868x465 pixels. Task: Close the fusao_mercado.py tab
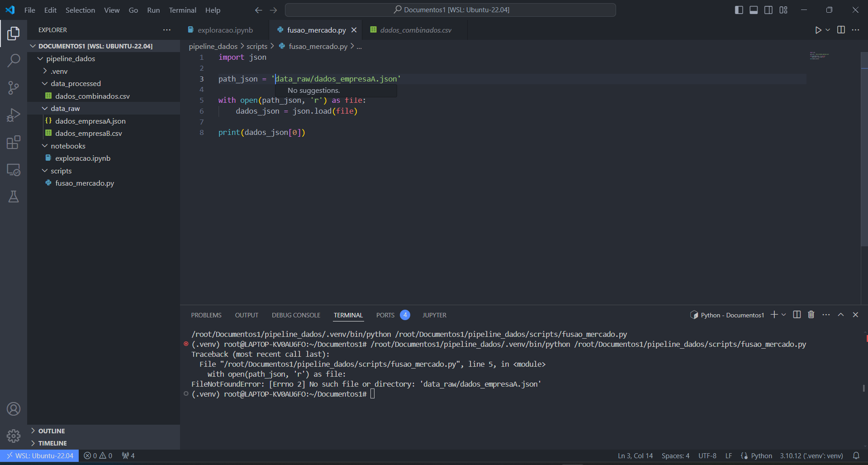click(354, 30)
